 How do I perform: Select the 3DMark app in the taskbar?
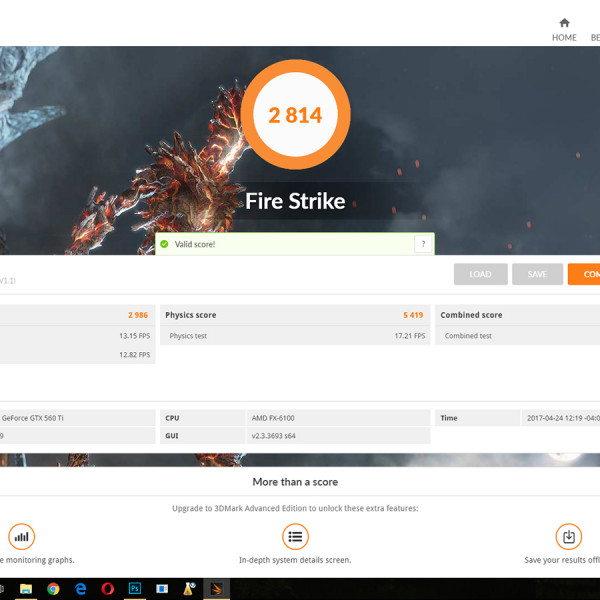coord(214,589)
